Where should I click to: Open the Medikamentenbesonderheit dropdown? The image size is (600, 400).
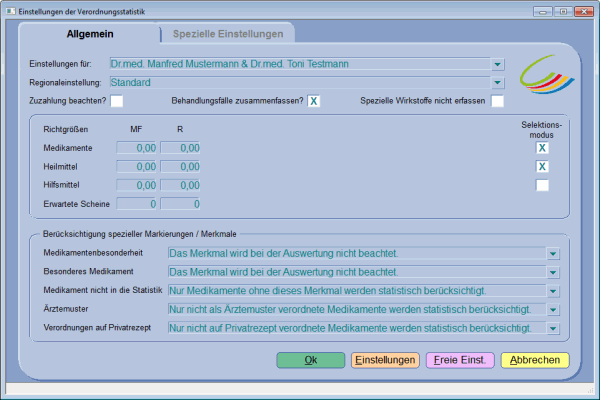[x=552, y=254]
